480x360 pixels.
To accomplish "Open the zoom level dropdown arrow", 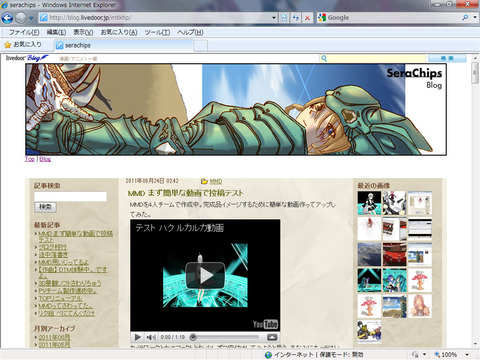I will click(x=467, y=355).
